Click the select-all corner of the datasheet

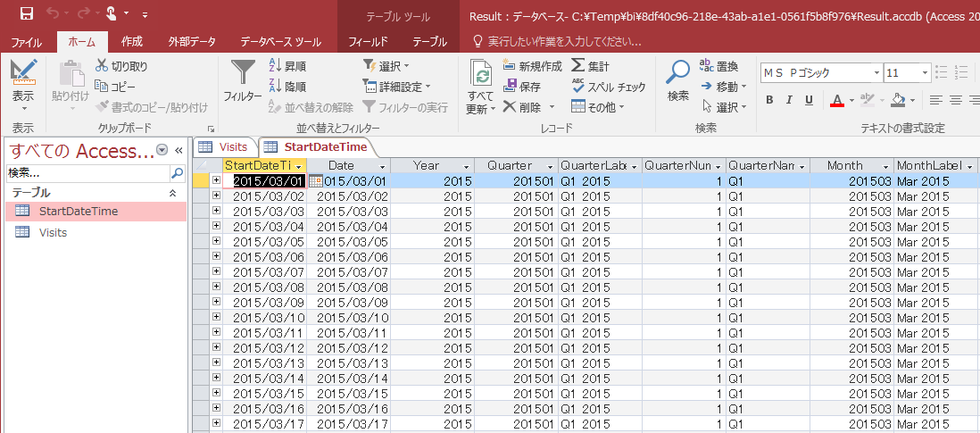pyautogui.click(x=201, y=165)
